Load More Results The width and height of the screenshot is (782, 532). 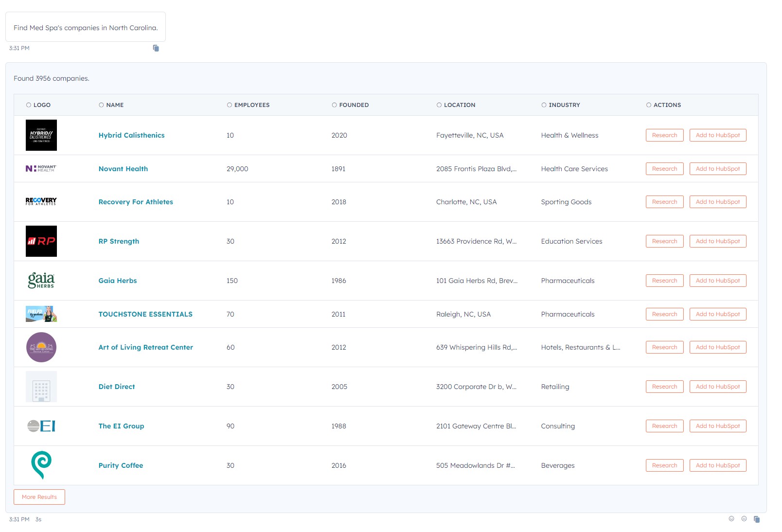point(39,497)
